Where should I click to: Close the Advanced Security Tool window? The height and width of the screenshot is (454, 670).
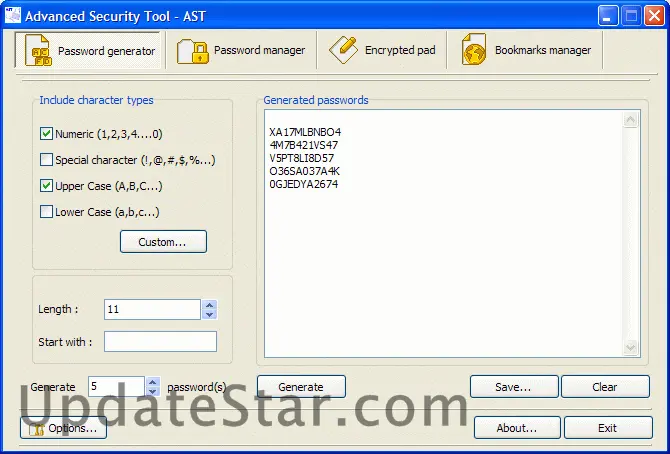pyautogui.click(x=655, y=16)
